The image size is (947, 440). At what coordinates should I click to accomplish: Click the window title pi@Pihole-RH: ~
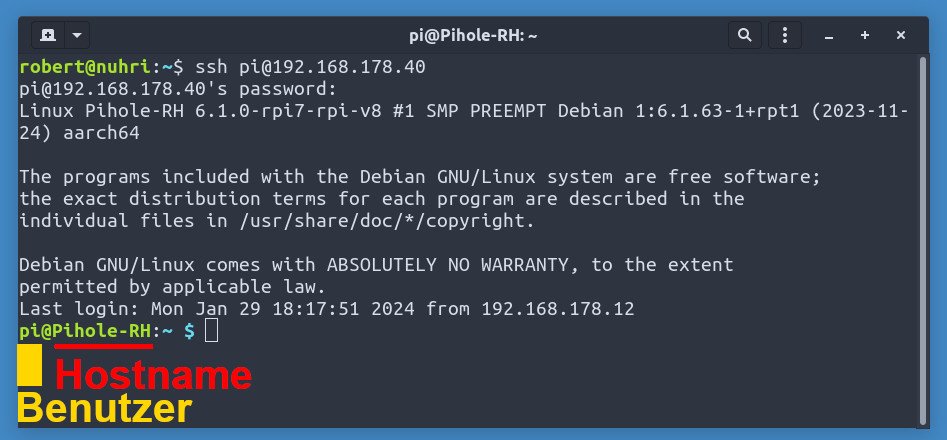(x=473, y=35)
